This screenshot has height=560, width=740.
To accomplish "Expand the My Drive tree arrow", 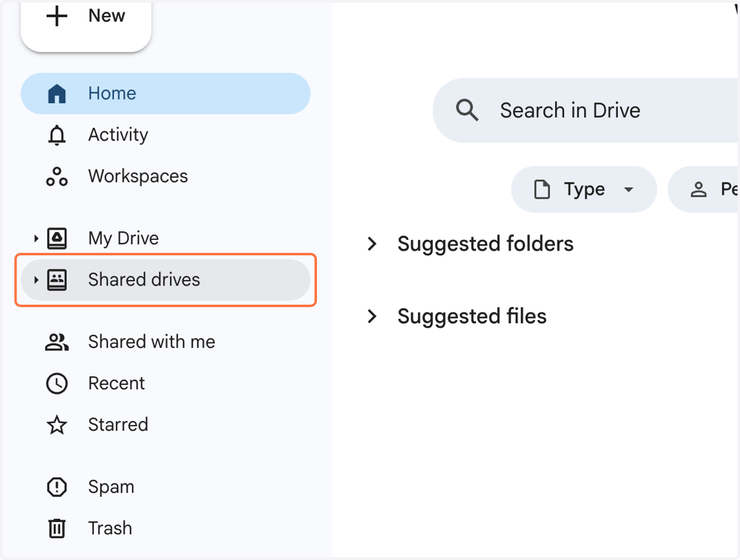I will tap(36, 238).
